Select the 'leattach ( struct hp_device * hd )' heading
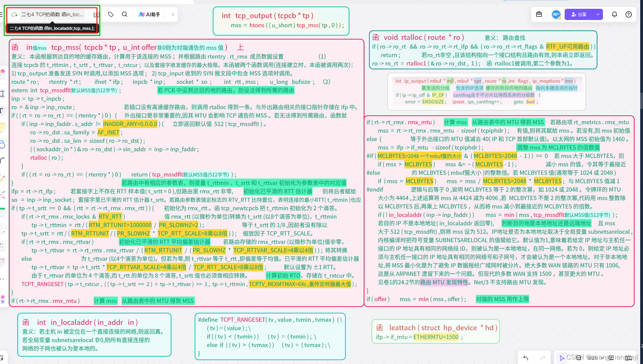643x364 pixels. point(443,327)
